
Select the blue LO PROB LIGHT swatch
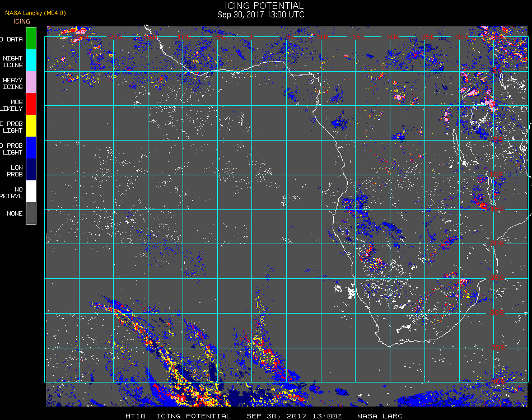pyautogui.click(x=31, y=147)
